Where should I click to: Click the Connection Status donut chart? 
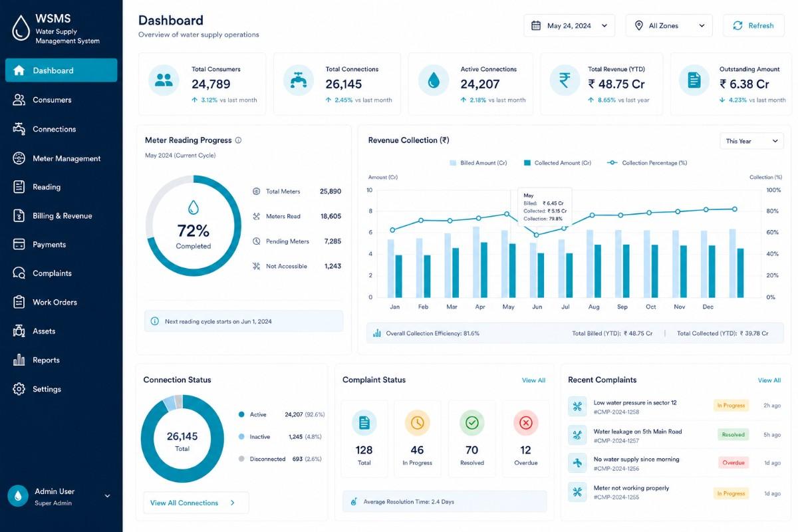(182, 438)
